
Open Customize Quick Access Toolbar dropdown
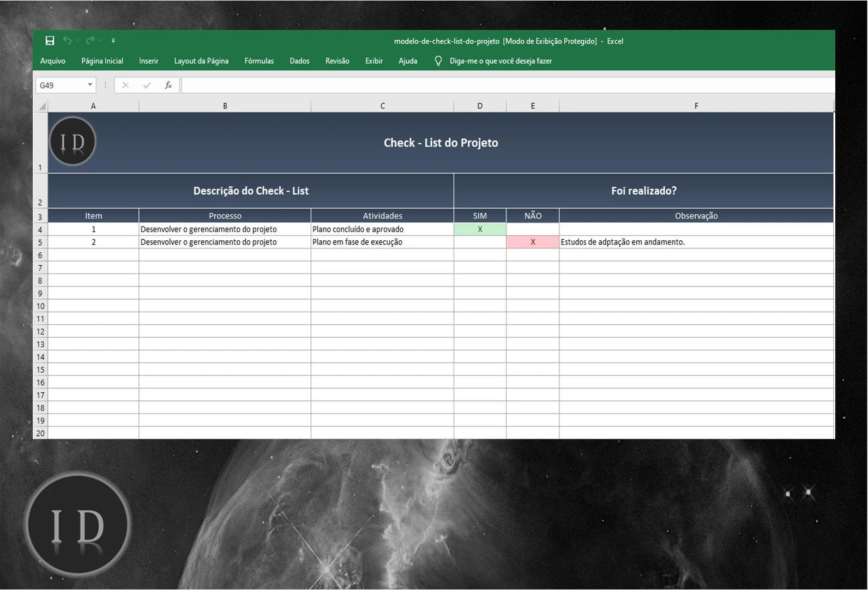point(113,40)
